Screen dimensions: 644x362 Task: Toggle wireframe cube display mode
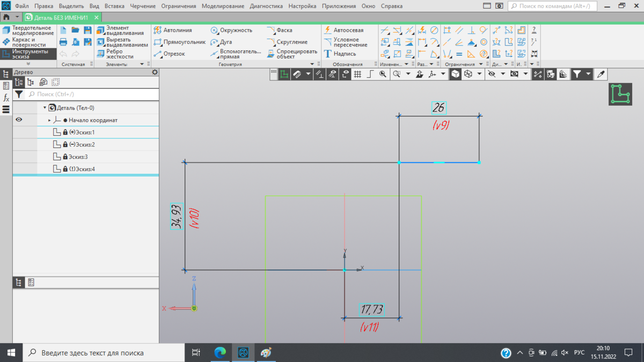click(468, 75)
